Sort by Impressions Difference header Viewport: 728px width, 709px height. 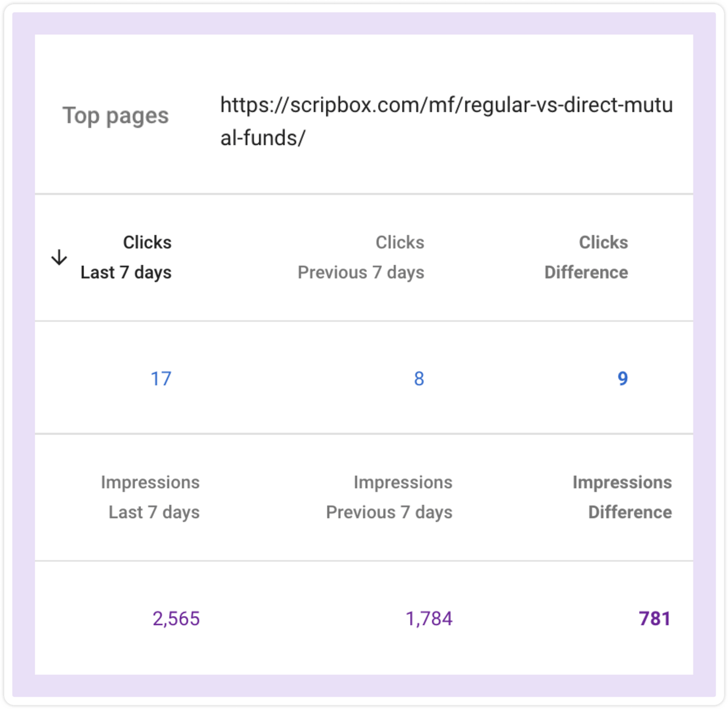[x=622, y=497]
